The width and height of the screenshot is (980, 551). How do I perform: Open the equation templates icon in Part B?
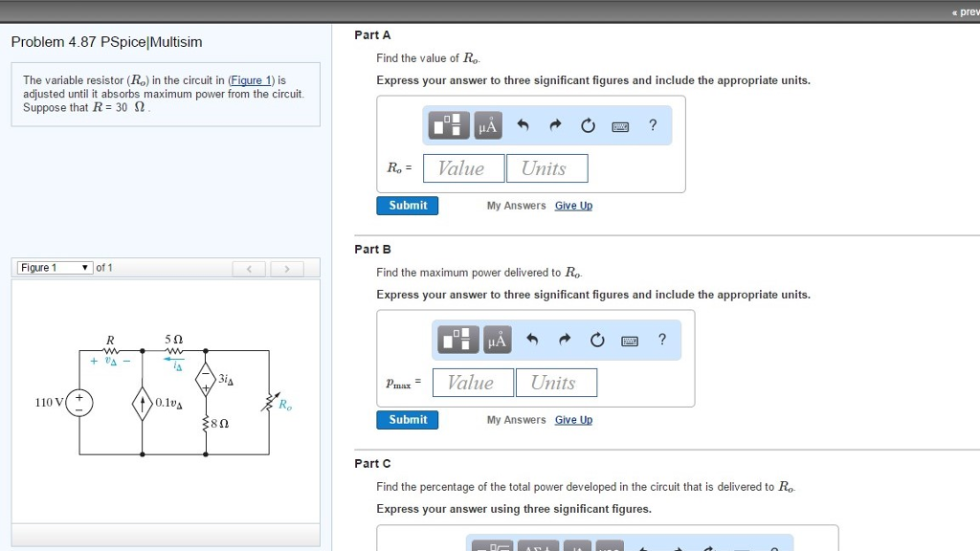[x=457, y=339]
